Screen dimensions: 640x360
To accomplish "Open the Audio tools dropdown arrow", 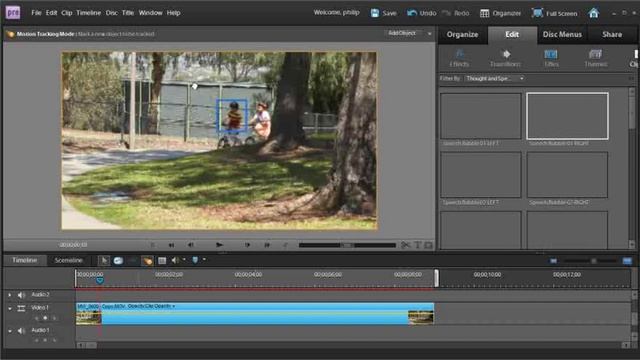I will 184,260.
